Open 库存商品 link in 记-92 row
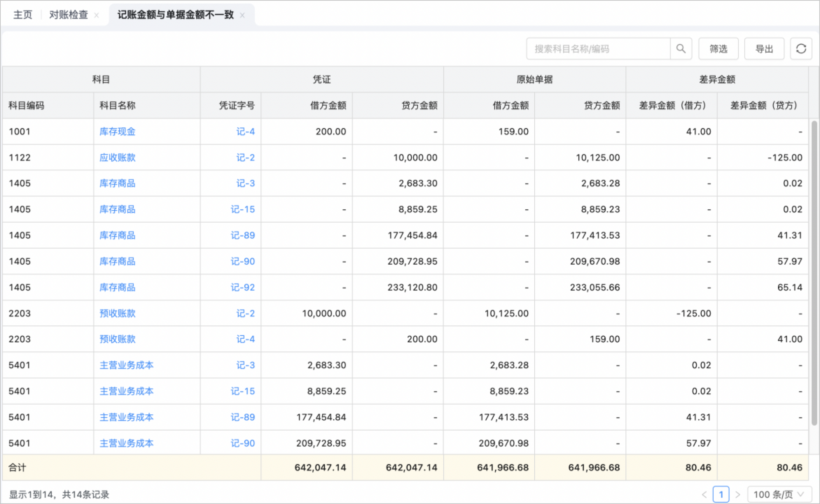820x504 pixels. pos(117,287)
